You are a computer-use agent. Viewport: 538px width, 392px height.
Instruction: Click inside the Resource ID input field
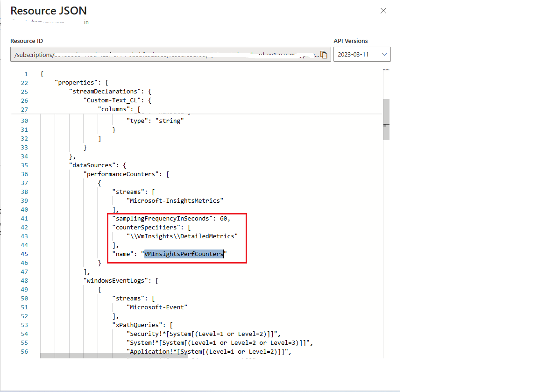tap(163, 54)
